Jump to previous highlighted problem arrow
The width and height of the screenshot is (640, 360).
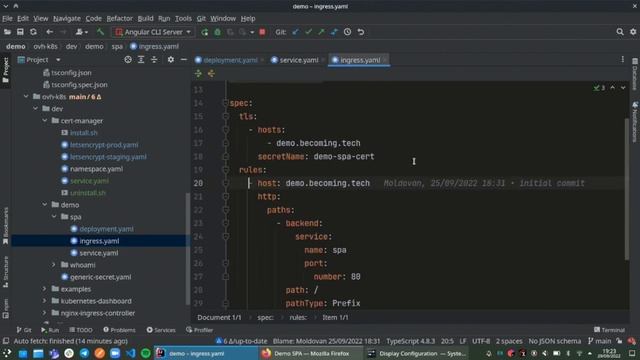pyautogui.click(x=613, y=88)
